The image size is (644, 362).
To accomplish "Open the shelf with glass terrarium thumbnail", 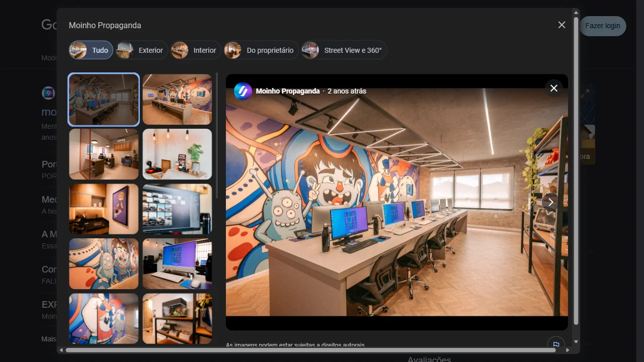I will pos(177,319).
